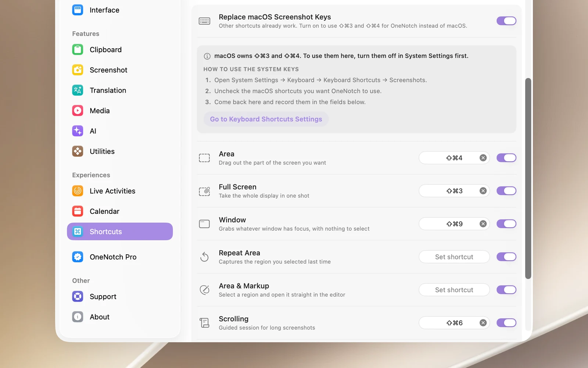588x368 pixels.
Task: Select the Interface sidebar icon
Action: pos(78,10)
